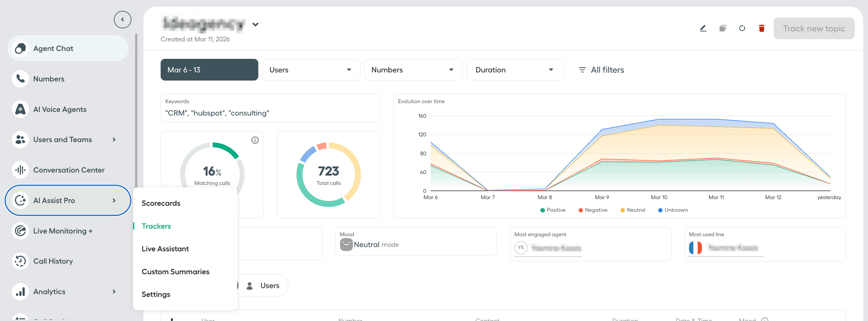Open the Users filter dropdown
868x321 pixels.
pyautogui.click(x=311, y=70)
